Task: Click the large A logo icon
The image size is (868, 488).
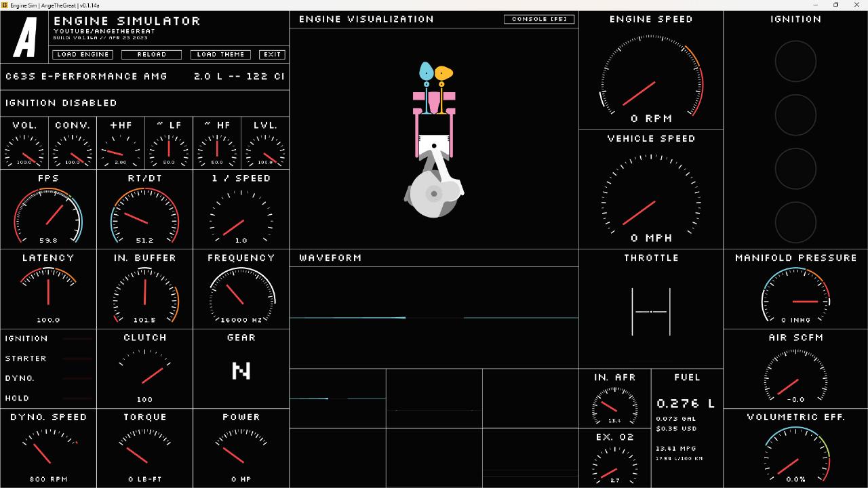Action: pyautogui.click(x=26, y=38)
